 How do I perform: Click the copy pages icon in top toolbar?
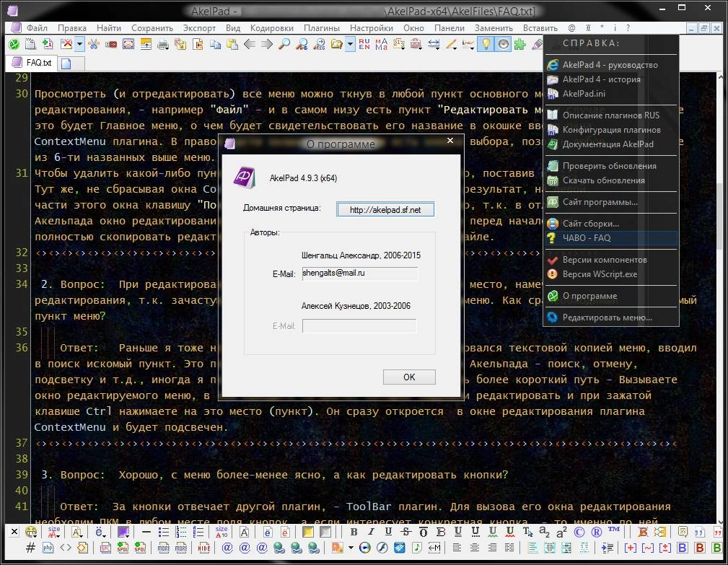point(215,44)
